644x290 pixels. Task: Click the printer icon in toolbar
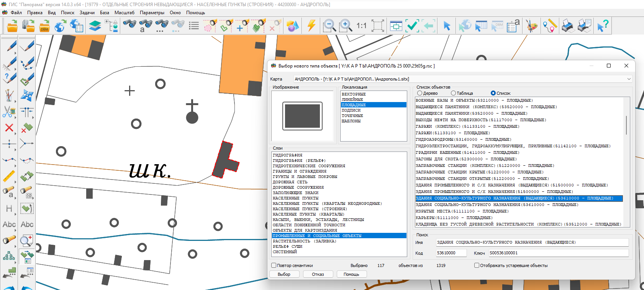(567, 26)
